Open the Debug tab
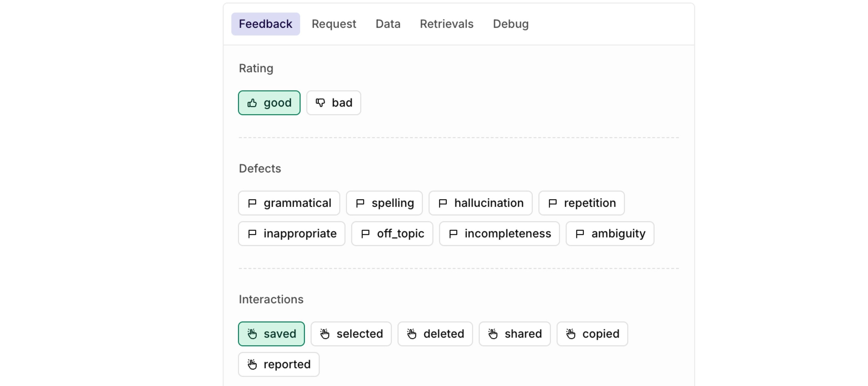868x386 pixels. (510, 24)
